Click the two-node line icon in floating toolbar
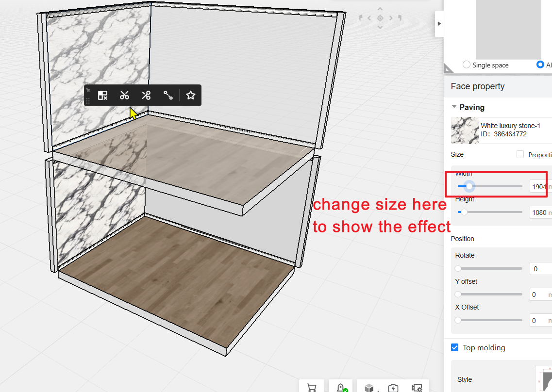The height and width of the screenshot is (392, 552). click(x=168, y=96)
